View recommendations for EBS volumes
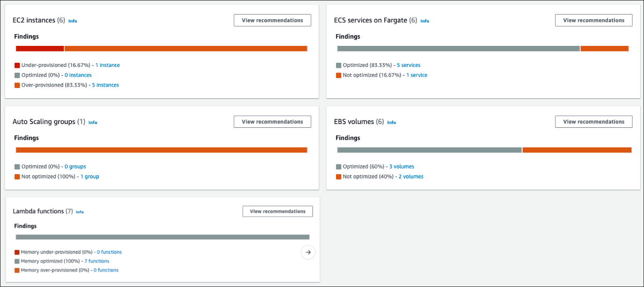The width and height of the screenshot is (644, 287). point(593,122)
